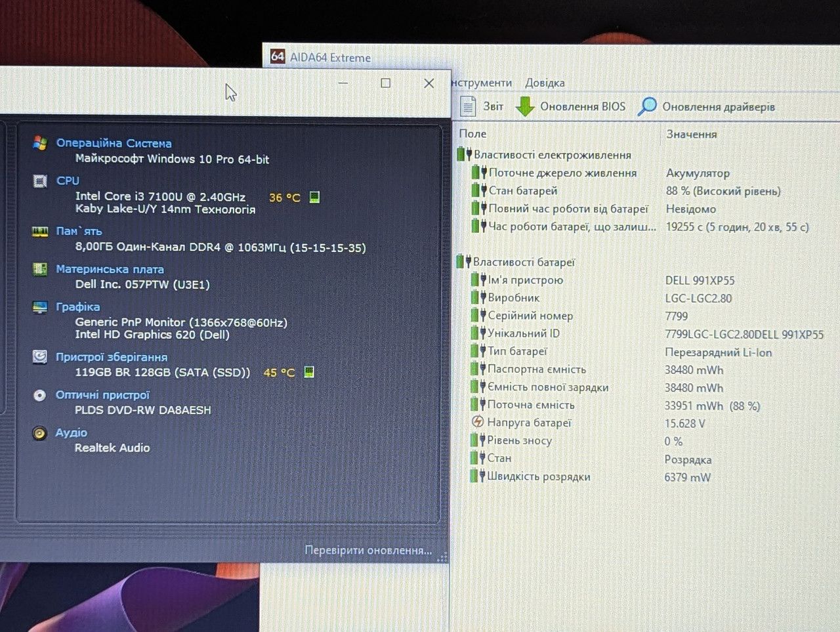
Task: Maximize the Speccy window
Action: (386, 83)
